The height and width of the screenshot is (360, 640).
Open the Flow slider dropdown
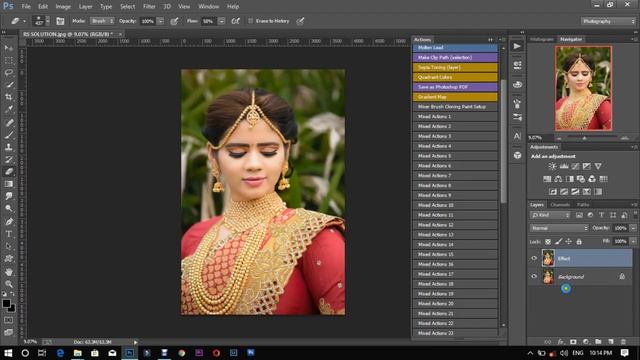pyautogui.click(x=221, y=21)
